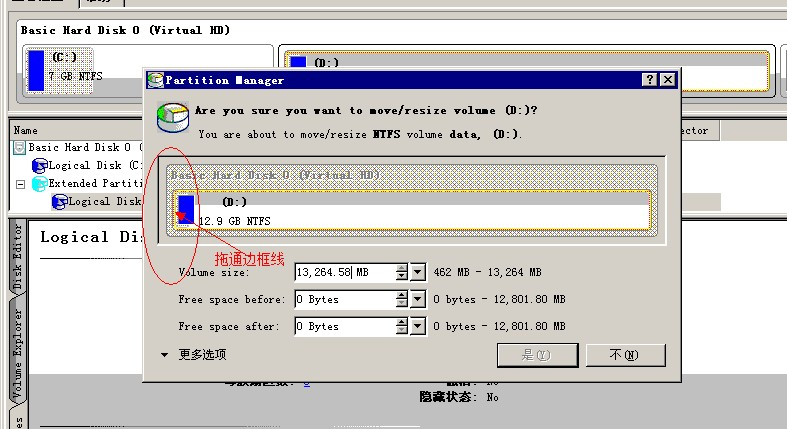Click the Partition Manager title bar icon
This screenshot has width=787, height=429.
coord(155,80)
